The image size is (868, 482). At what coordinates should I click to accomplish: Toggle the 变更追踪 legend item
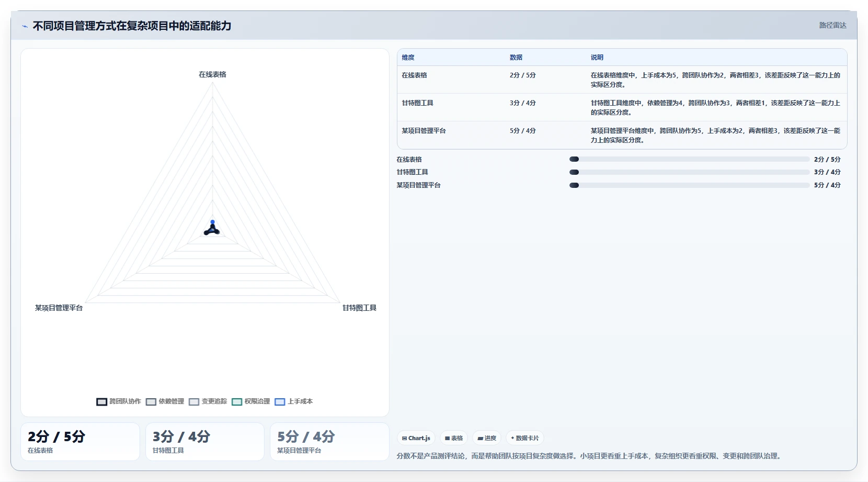(208, 401)
